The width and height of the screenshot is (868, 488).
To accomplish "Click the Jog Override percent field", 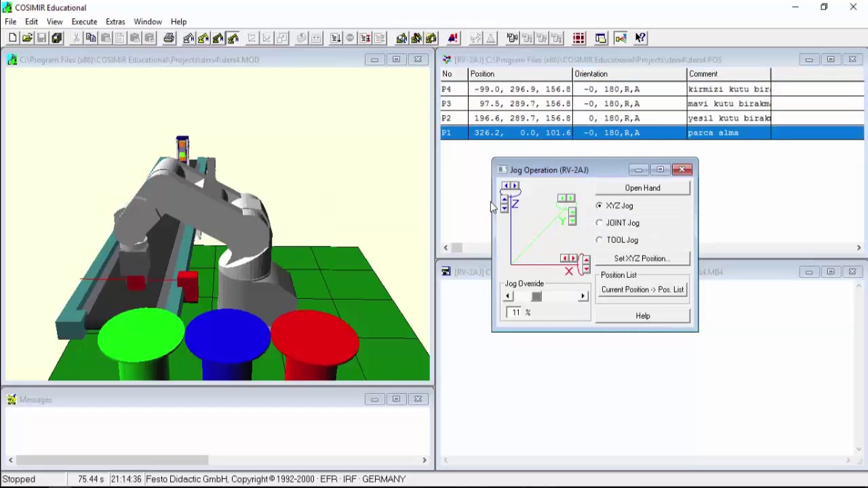I will pyautogui.click(x=515, y=312).
